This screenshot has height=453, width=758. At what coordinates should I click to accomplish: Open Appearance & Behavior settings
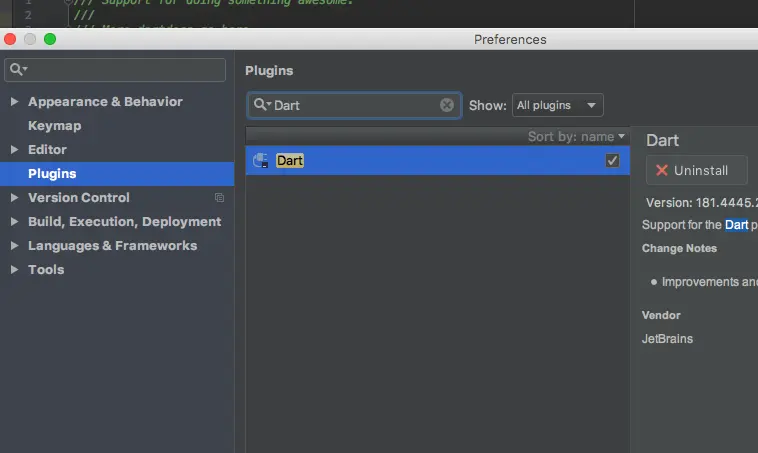coord(105,102)
